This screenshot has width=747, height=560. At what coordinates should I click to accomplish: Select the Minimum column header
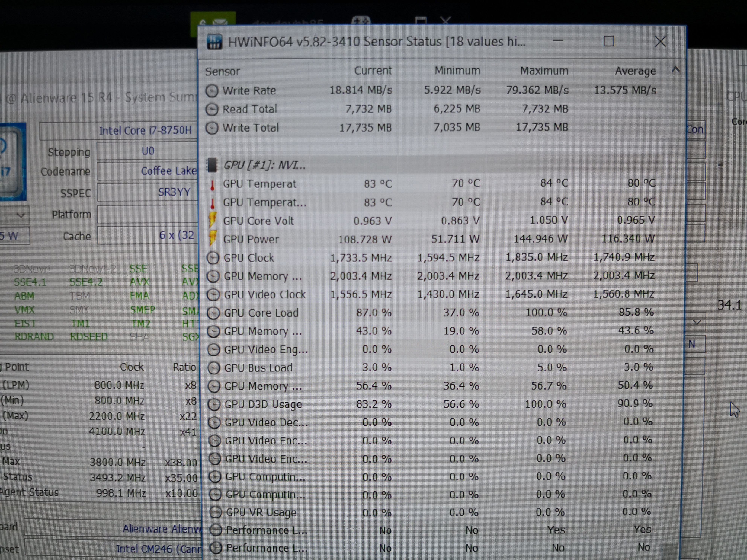[x=457, y=71]
